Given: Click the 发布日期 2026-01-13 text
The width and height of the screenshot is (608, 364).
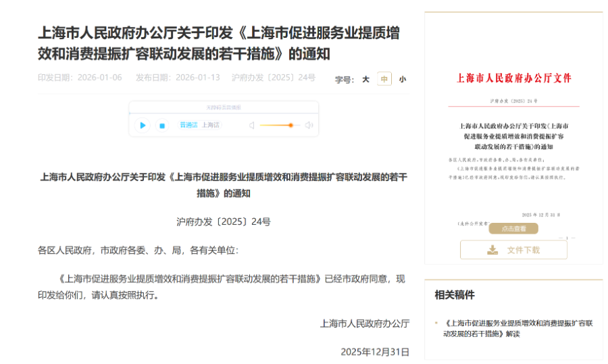Looking at the screenshot, I should pos(178,78).
